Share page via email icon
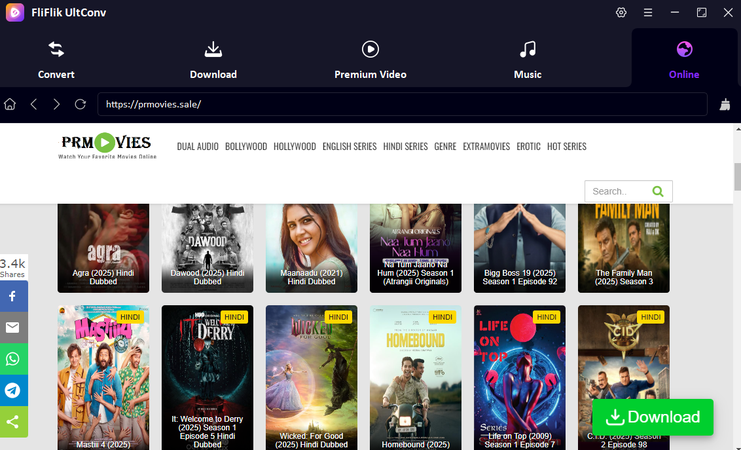The image size is (741, 450). 13,327
